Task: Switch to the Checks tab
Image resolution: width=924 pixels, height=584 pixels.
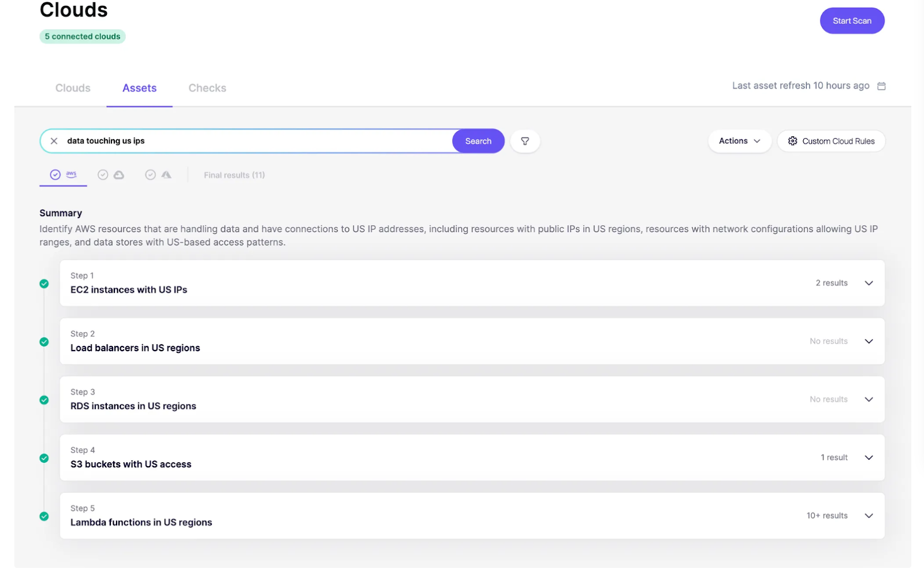Action: (x=207, y=88)
